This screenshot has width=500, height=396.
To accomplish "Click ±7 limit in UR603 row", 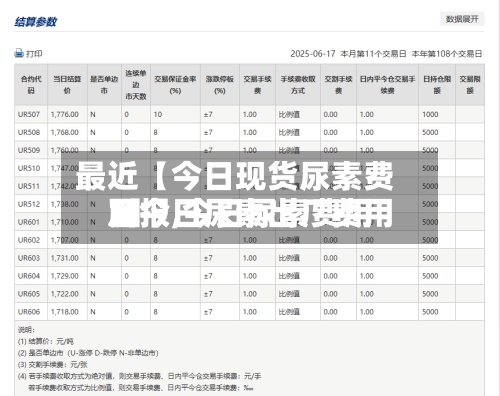I will [208, 258].
